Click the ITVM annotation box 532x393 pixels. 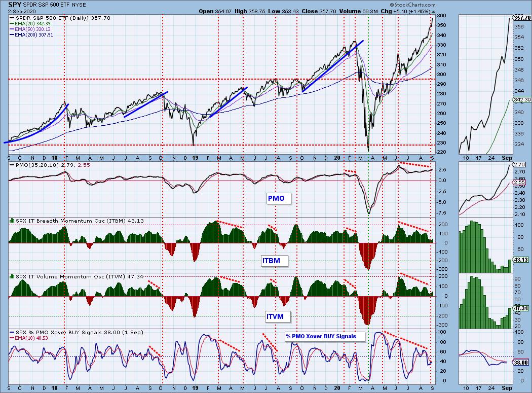click(278, 316)
